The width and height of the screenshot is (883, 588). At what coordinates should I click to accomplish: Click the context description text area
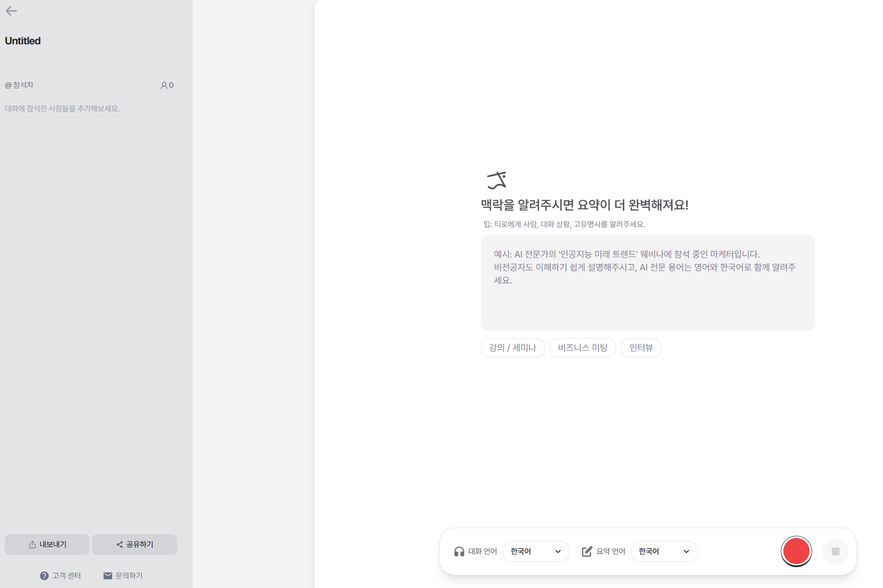tap(647, 283)
